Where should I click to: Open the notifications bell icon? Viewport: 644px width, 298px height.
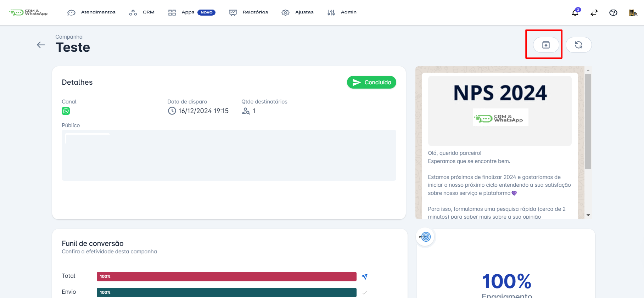(x=575, y=13)
